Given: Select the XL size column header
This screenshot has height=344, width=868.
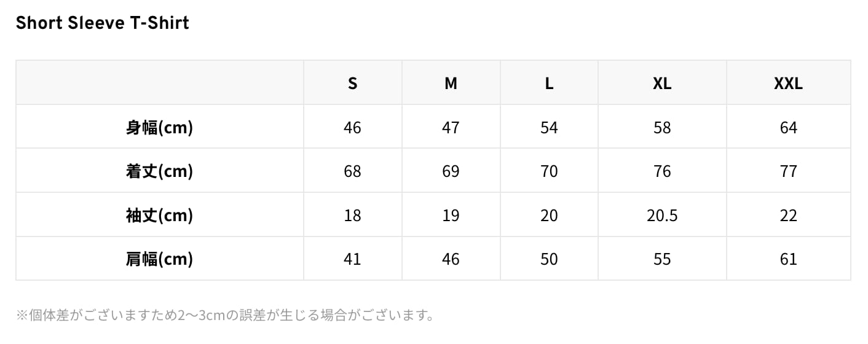Looking at the screenshot, I should [662, 84].
